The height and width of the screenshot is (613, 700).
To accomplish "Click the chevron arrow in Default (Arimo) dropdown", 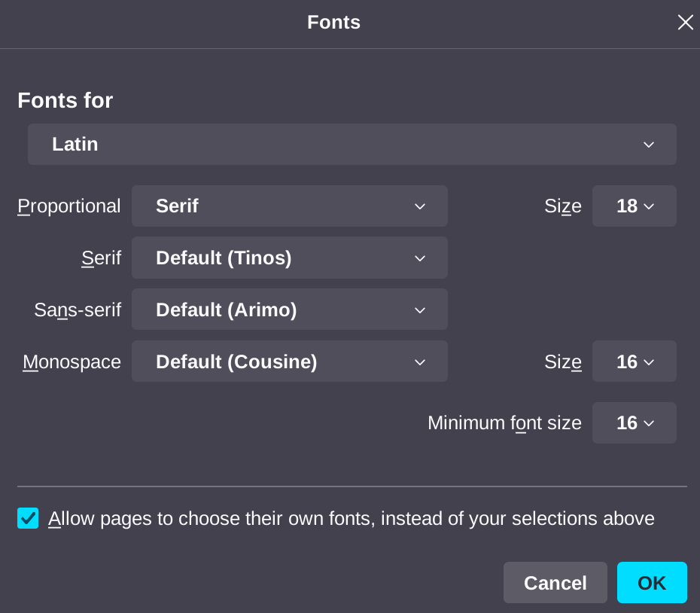I will click(x=420, y=310).
